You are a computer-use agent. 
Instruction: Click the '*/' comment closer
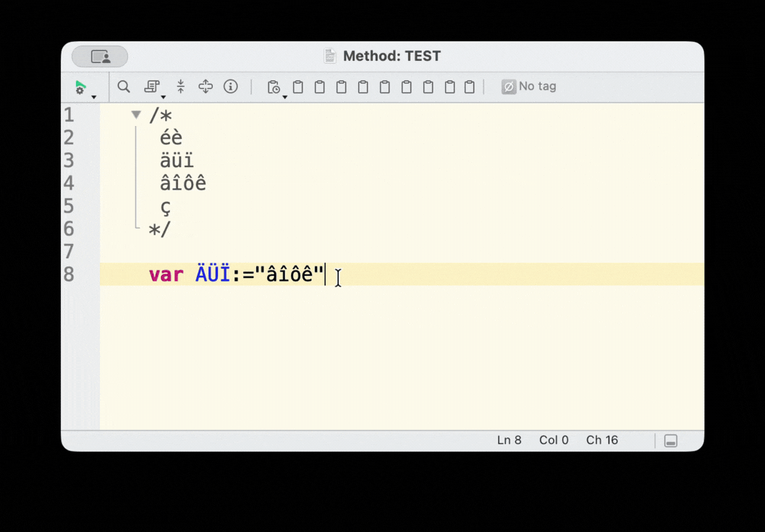coord(159,229)
